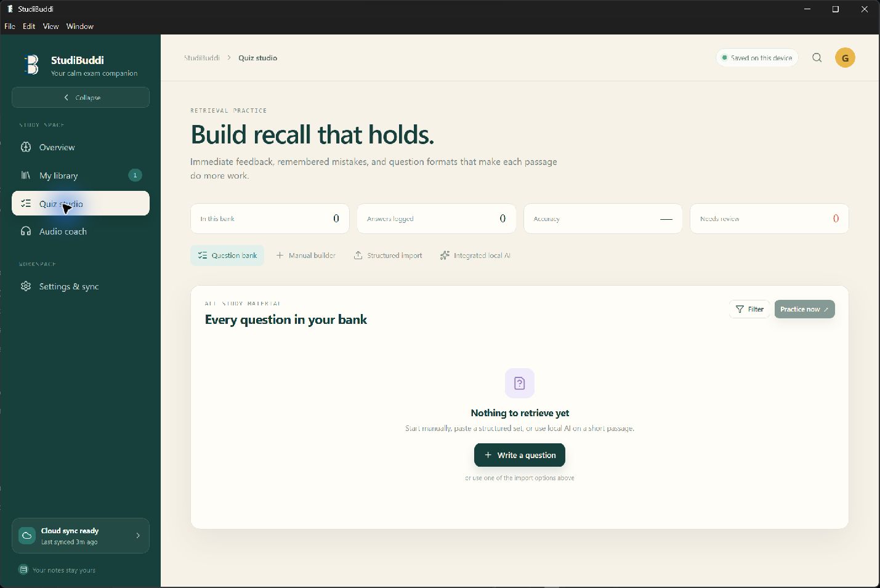This screenshot has height=588, width=880.
Task: Open the user profile avatar G
Action: [845, 58]
